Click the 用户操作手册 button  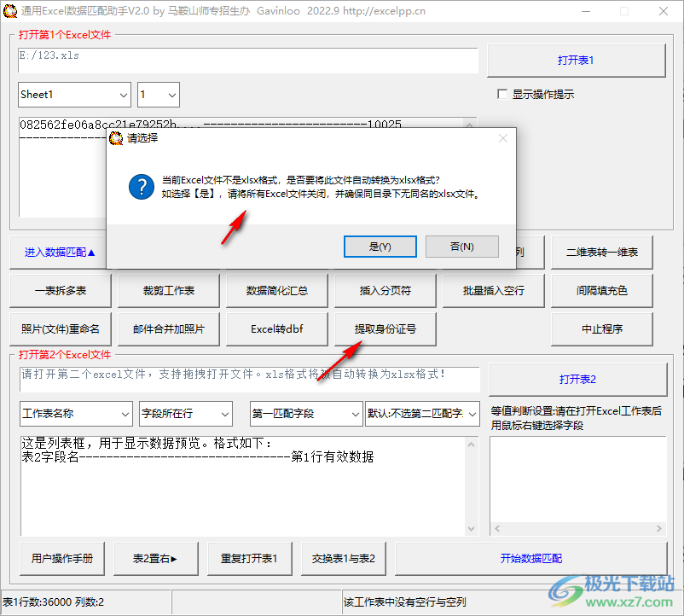click(62, 559)
